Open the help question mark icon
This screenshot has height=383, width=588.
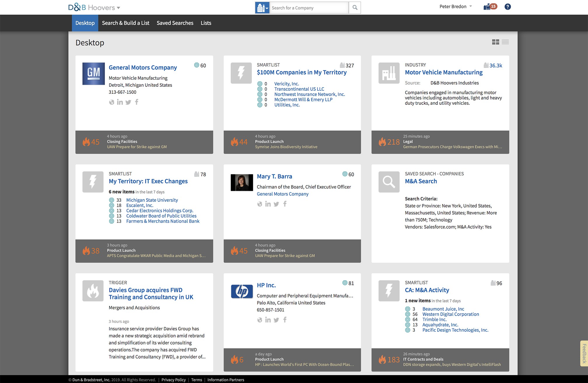click(x=508, y=7)
